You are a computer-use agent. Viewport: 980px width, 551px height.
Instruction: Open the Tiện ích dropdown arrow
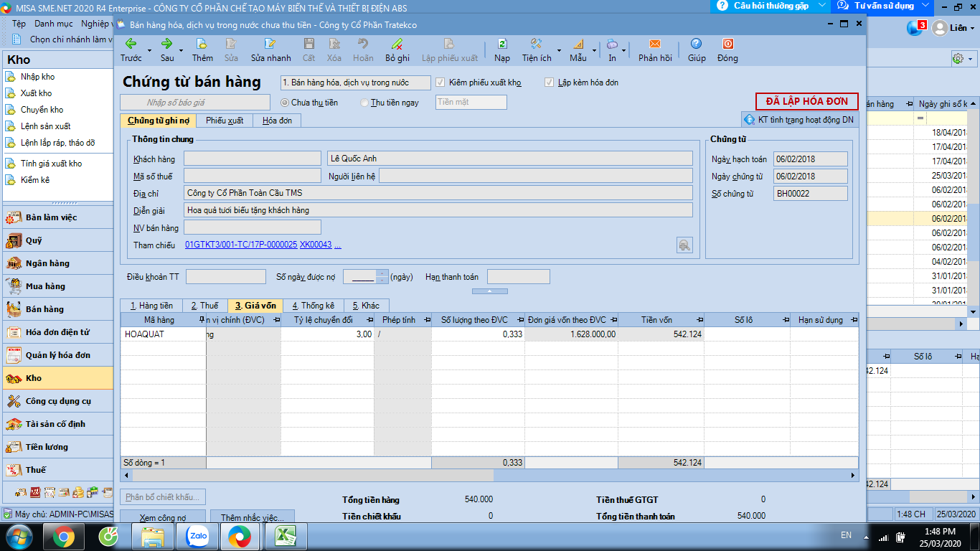[x=559, y=50]
